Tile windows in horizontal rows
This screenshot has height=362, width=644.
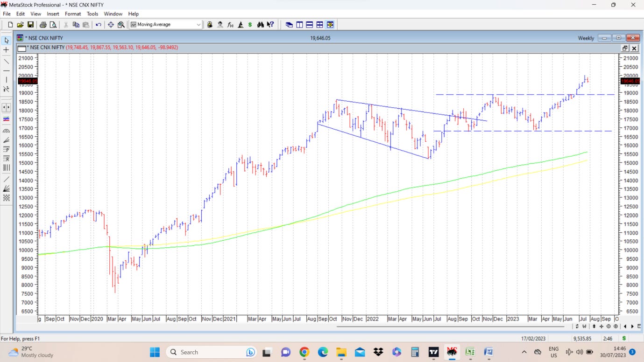(310, 25)
